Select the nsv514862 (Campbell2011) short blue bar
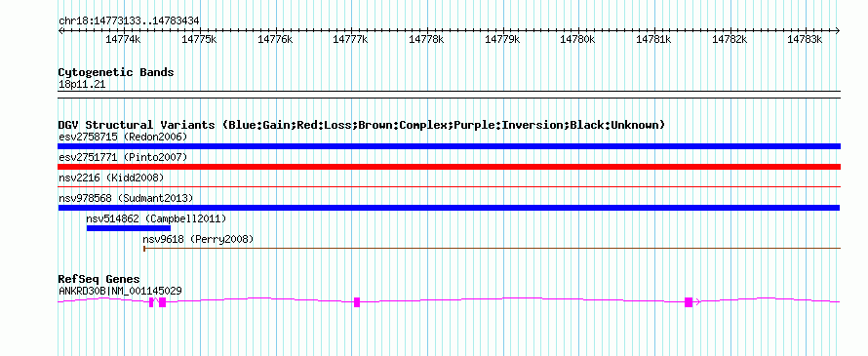The image size is (868, 356). pos(129,228)
